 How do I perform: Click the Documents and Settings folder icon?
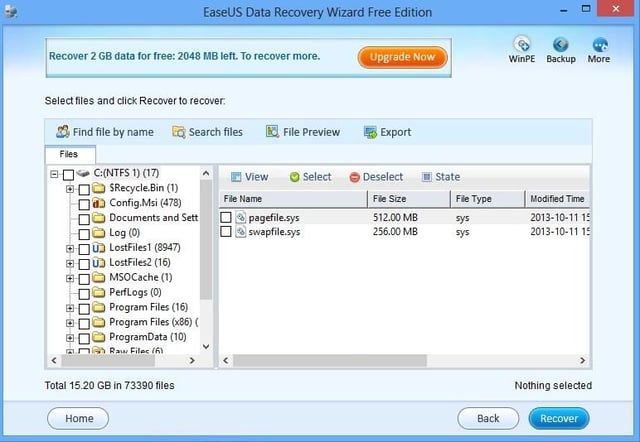pos(98,218)
